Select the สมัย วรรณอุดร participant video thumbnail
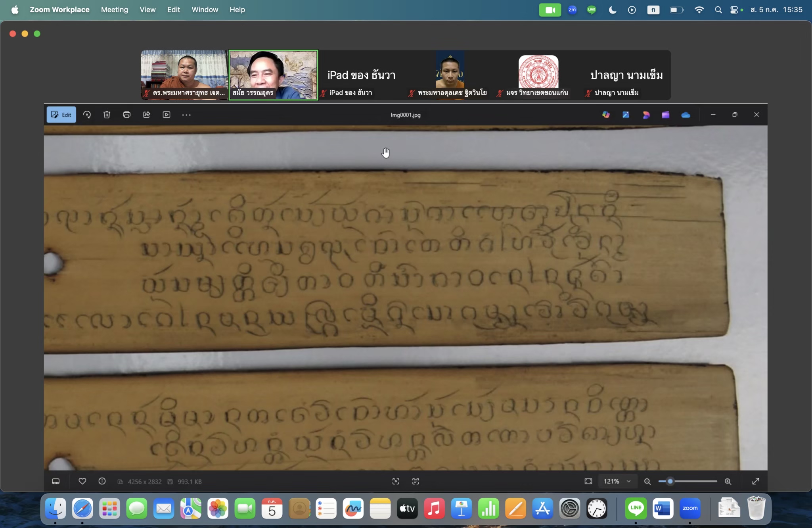 point(274,75)
